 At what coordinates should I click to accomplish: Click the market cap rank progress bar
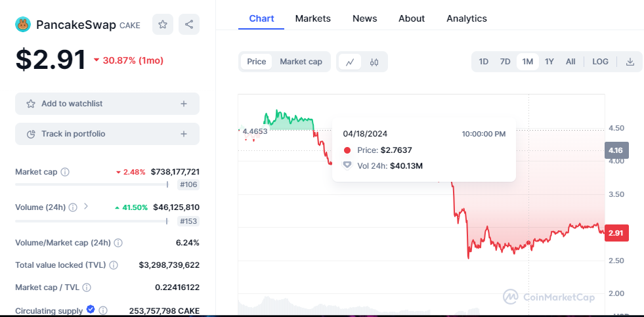(x=92, y=185)
